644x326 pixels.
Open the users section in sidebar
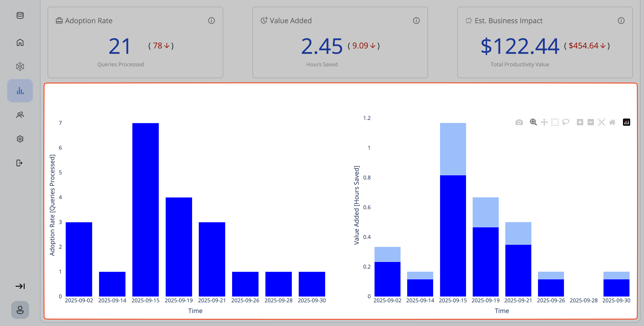pos(20,115)
